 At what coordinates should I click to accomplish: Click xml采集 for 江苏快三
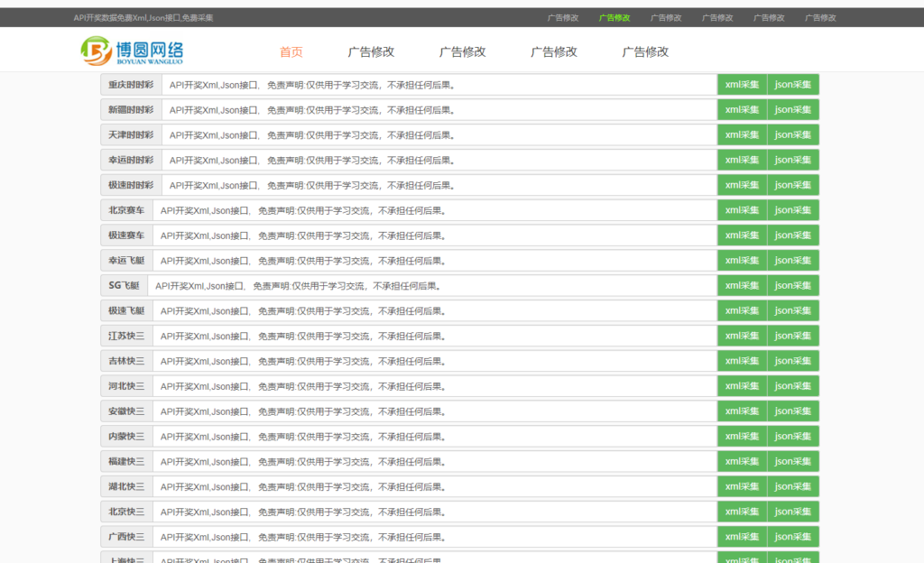pyautogui.click(x=742, y=336)
